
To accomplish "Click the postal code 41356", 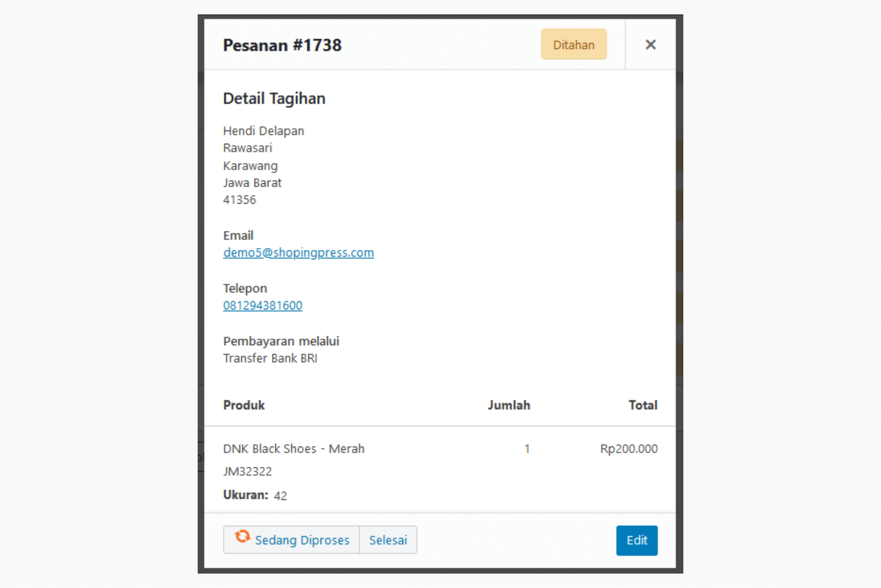I will click(x=240, y=200).
